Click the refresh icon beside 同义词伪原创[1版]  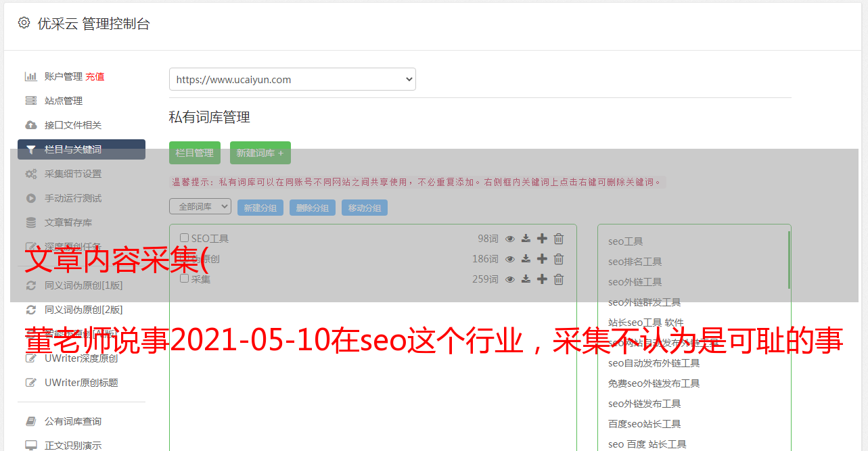click(31, 285)
